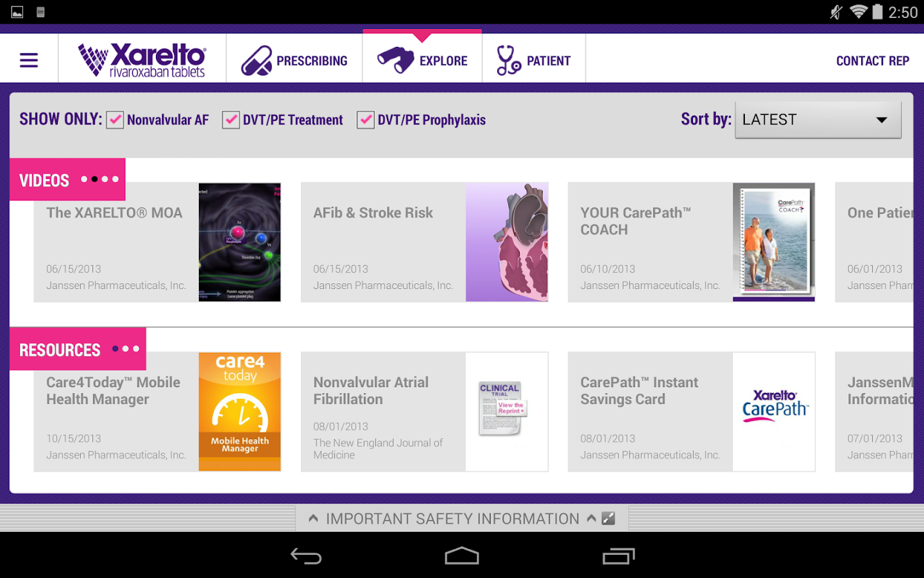This screenshot has height=578, width=924.
Task: Open the CarePath Coach booklet thumbnail
Action: coord(774,242)
